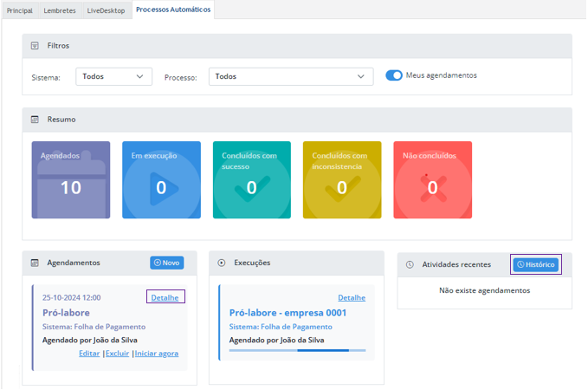
Task: Click the Resumo panel icon
Action: pyautogui.click(x=35, y=120)
